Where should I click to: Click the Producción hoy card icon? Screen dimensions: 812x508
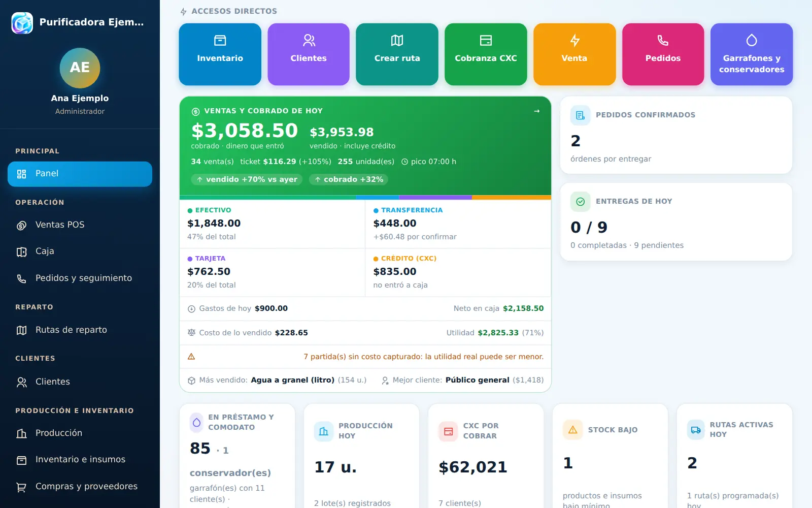(323, 431)
